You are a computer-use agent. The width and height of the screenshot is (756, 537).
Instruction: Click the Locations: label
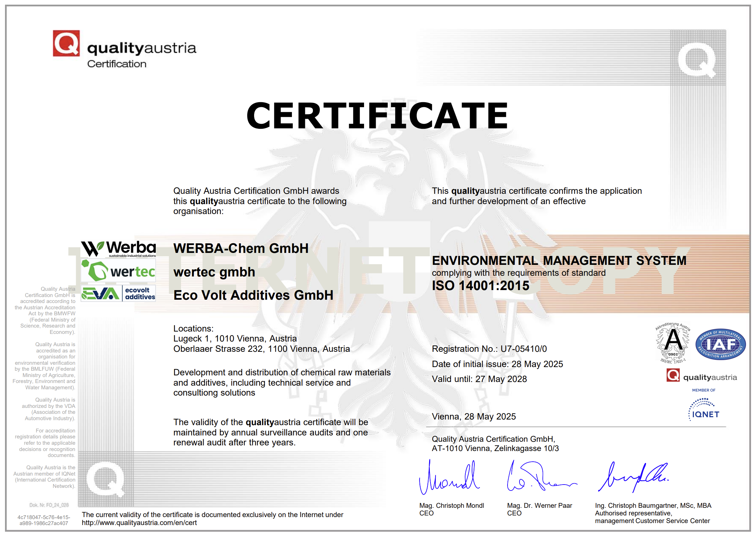pyautogui.click(x=193, y=329)
